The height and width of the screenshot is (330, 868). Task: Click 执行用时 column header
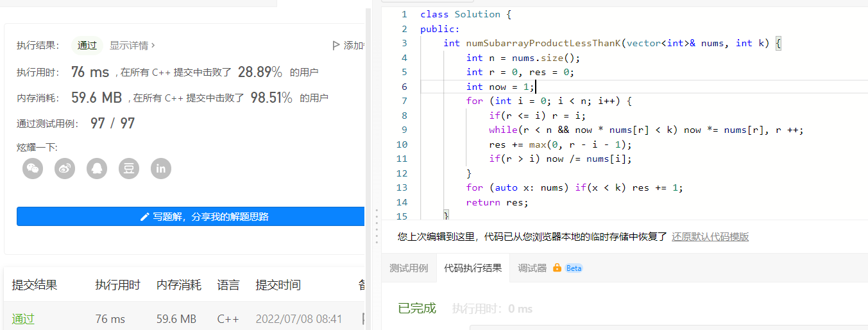(117, 285)
